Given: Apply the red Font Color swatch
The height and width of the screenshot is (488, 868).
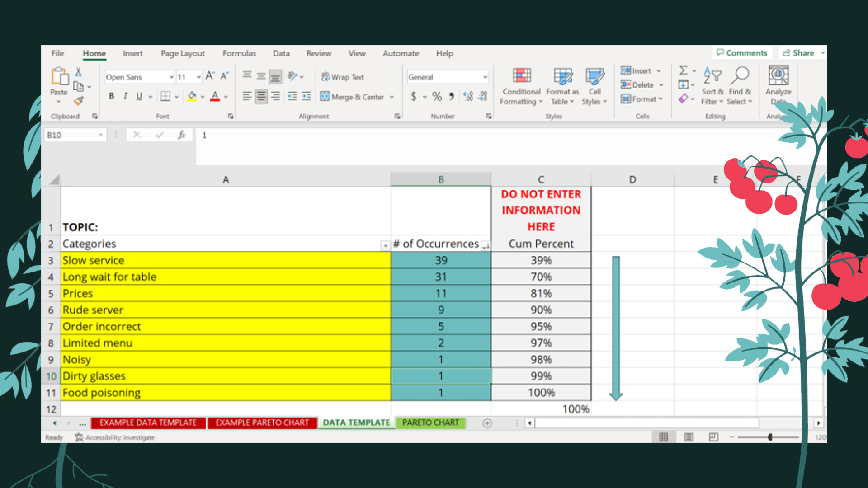Looking at the screenshot, I should click(x=215, y=96).
